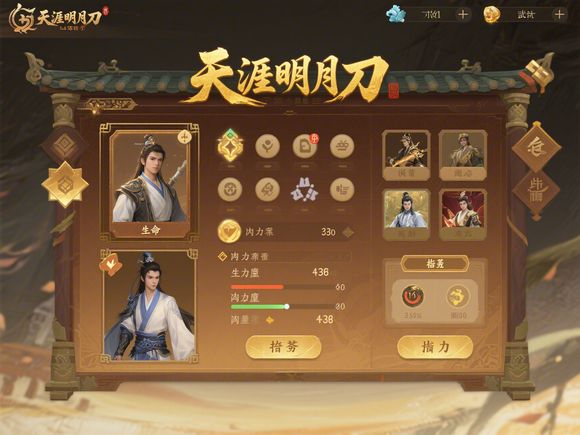Screen dimensions: 580x435
Task: Select the gold diamond skill icon with green gem
Action: coord(230,146)
